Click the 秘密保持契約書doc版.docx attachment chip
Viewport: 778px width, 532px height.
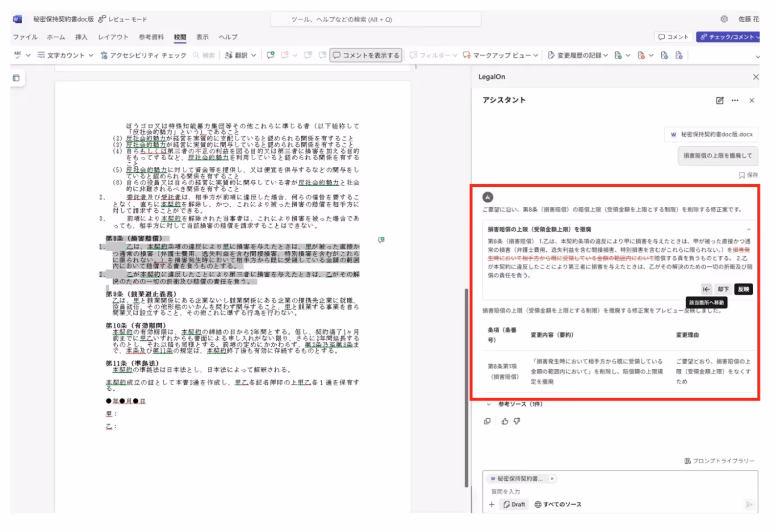[x=711, y=135]
